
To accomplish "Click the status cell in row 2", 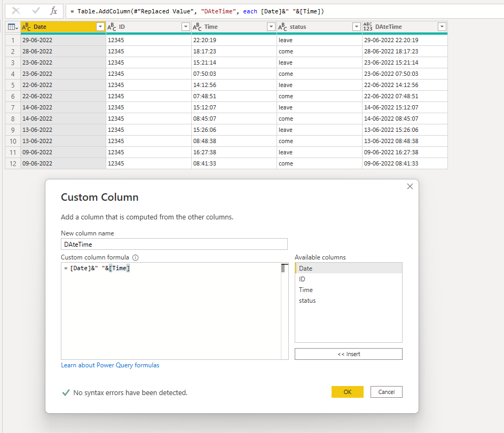I will (319, 51).
